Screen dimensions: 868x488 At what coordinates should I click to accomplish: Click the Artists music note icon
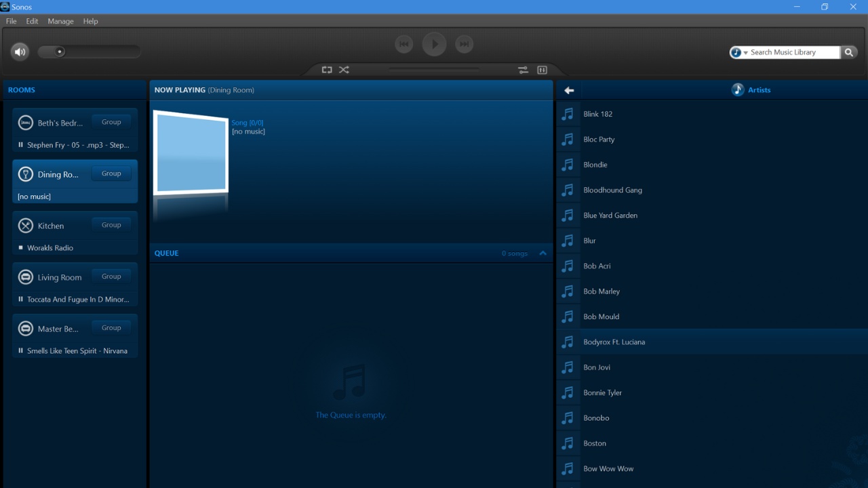738,89
